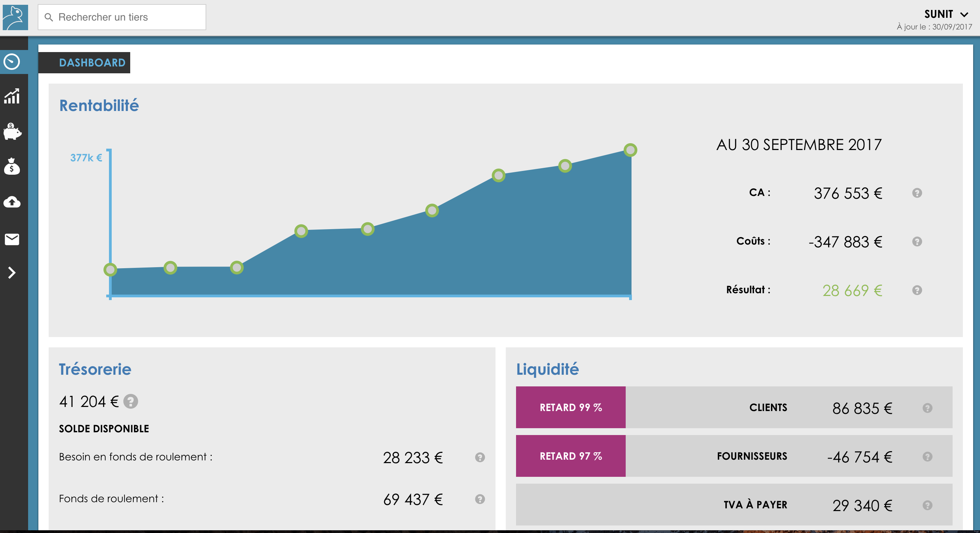The image size is (980, 533).
Task: Focus the Rechercher un tiers search field
Action: pos(122,17)
